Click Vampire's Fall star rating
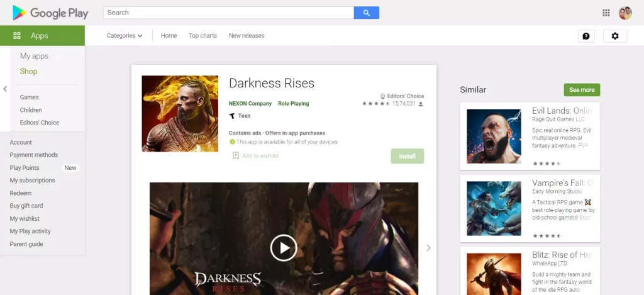644x295 pixels. click(x=547, y=236)
